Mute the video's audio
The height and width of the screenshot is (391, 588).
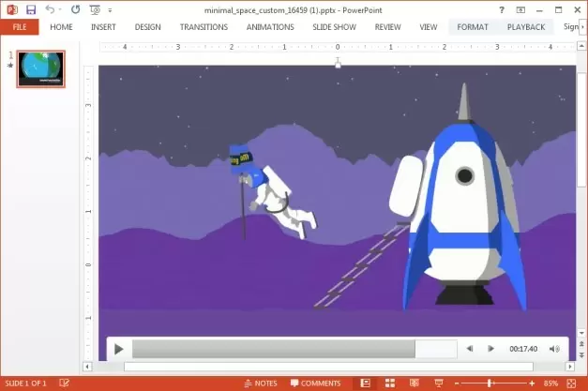pos(554,349)
